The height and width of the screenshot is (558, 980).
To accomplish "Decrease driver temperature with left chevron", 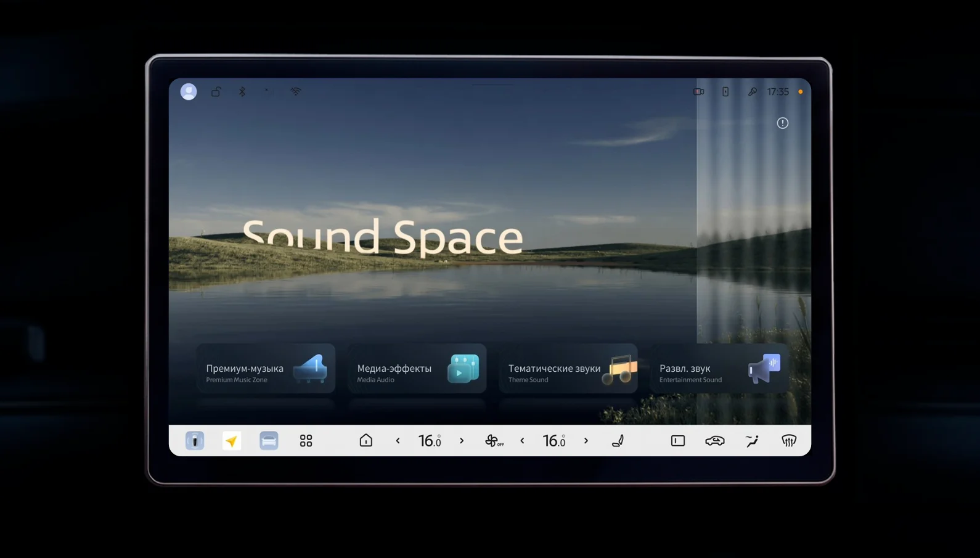I will click(x=398, y=441).
